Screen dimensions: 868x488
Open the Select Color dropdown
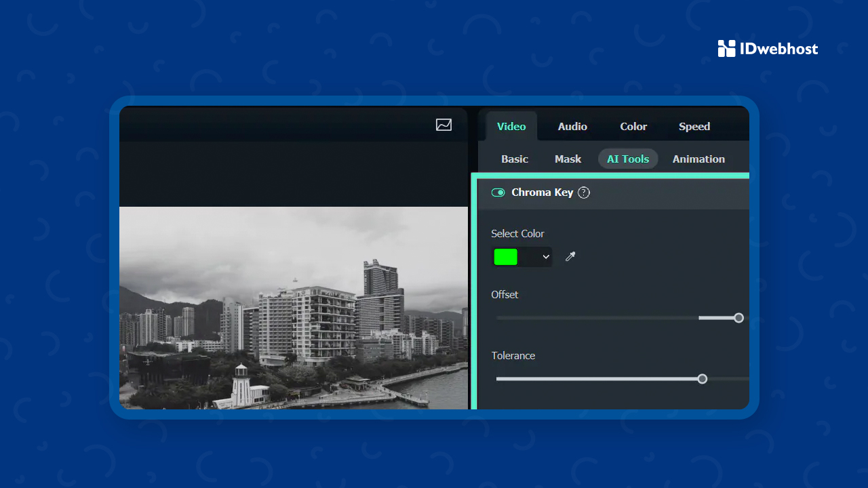[x=545, y=257]
